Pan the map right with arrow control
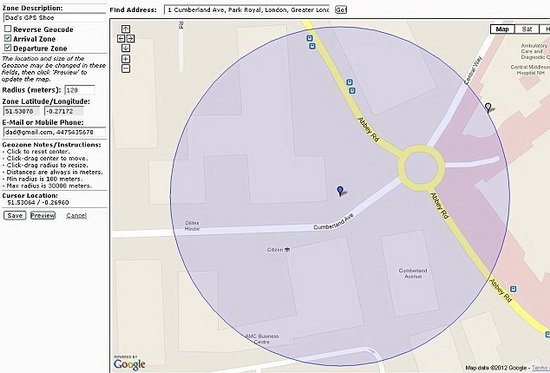Viewport: 550px width, 373px height. click(x=130, y=39)
